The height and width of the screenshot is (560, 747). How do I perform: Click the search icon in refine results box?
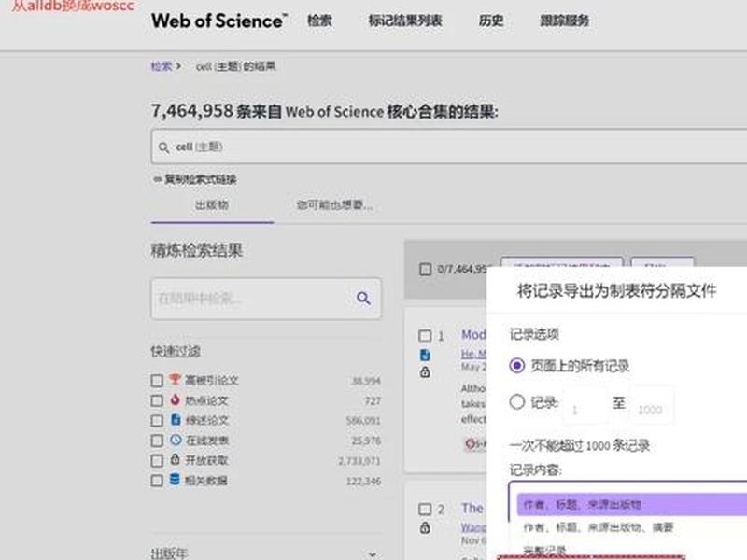(363, 298)
